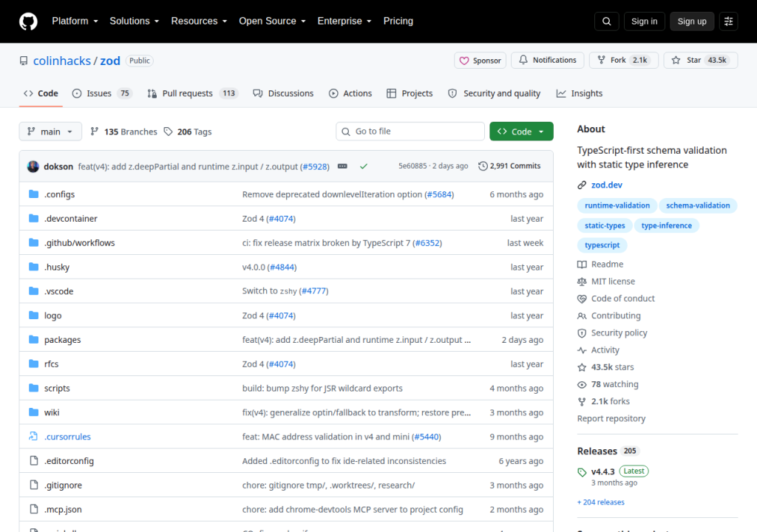Expand the Resources menu

[x=199, y=21]
